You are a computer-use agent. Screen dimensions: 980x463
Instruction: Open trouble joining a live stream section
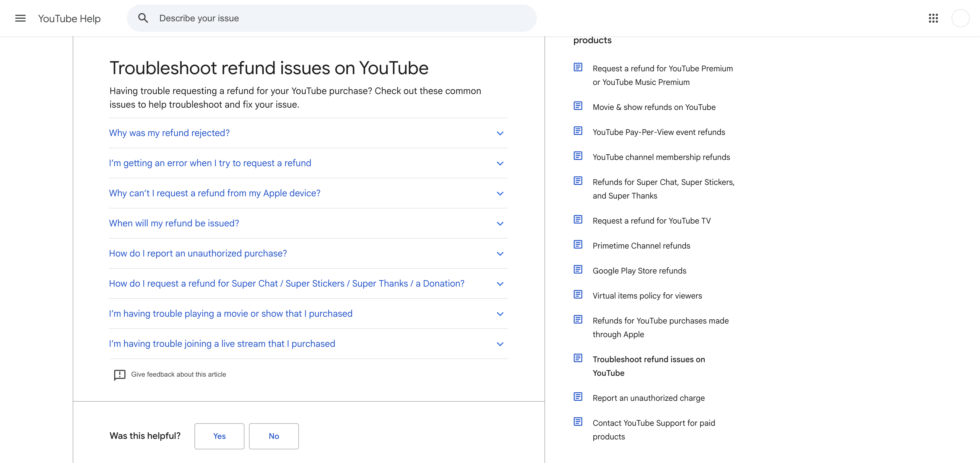point(308,343)
